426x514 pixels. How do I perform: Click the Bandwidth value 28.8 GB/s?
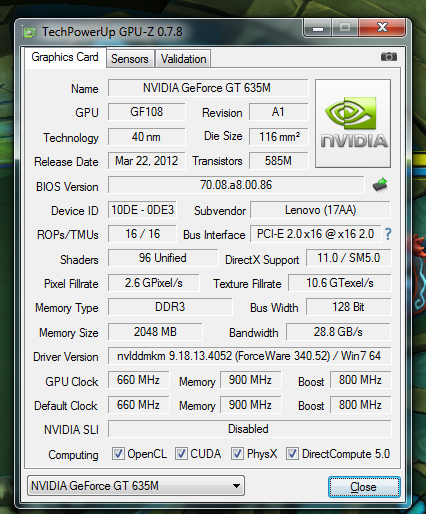[x=338, y=332]
